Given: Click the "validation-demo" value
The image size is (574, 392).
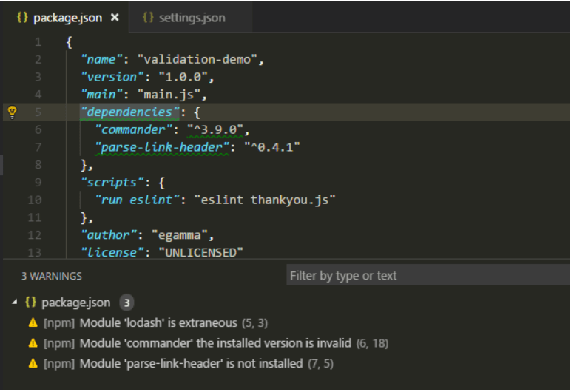Looking at the screenshot, I should tap(197, 59).
